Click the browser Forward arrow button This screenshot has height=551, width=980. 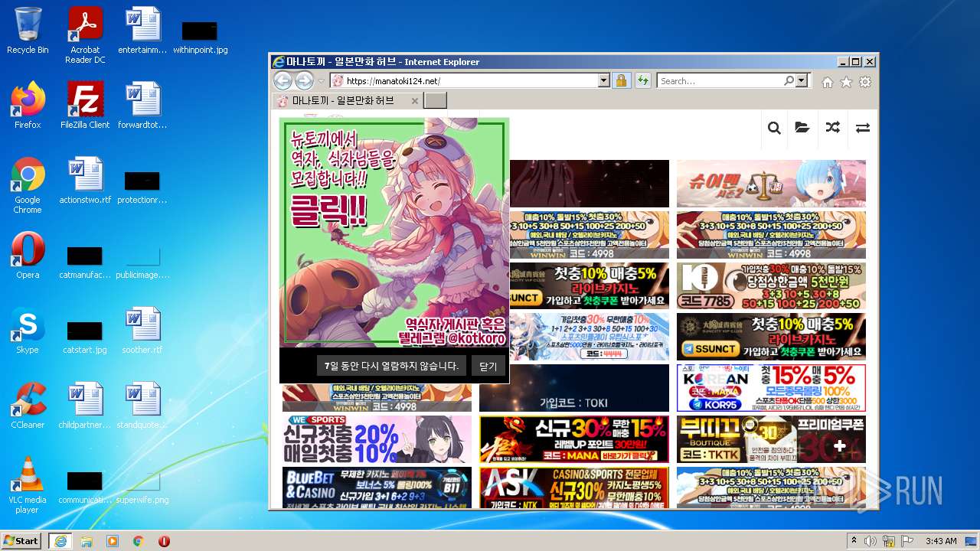pos(304,80)
